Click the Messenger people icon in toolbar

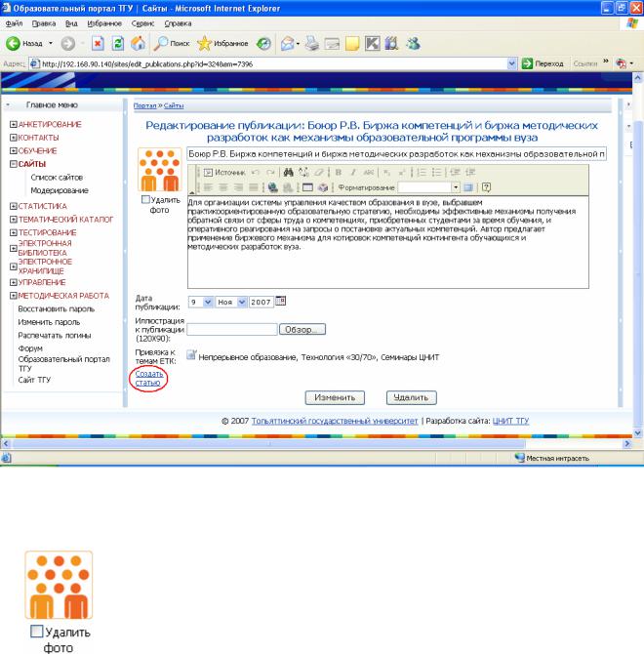(x=413, y=43)
